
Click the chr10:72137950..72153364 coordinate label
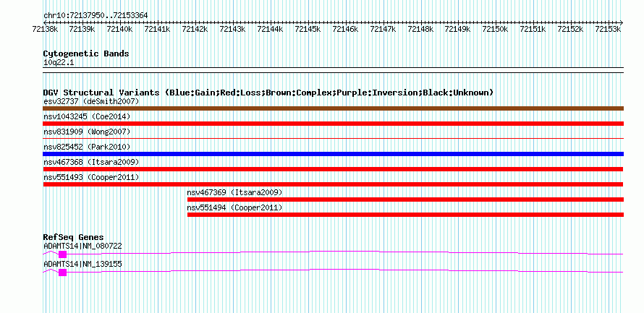tap(96, 15)
